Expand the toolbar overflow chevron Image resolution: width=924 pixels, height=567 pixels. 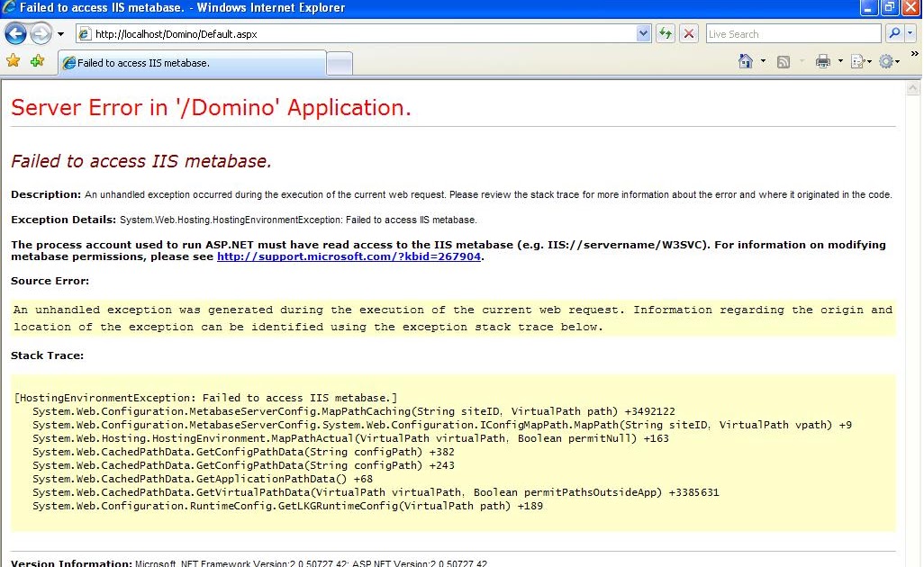pyautogui.click(x=915, y=54)
